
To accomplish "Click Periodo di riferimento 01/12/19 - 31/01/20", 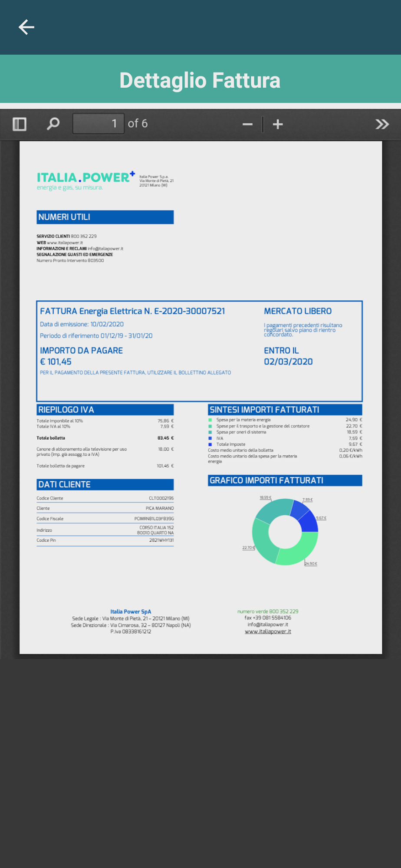I will pos(96,335).
